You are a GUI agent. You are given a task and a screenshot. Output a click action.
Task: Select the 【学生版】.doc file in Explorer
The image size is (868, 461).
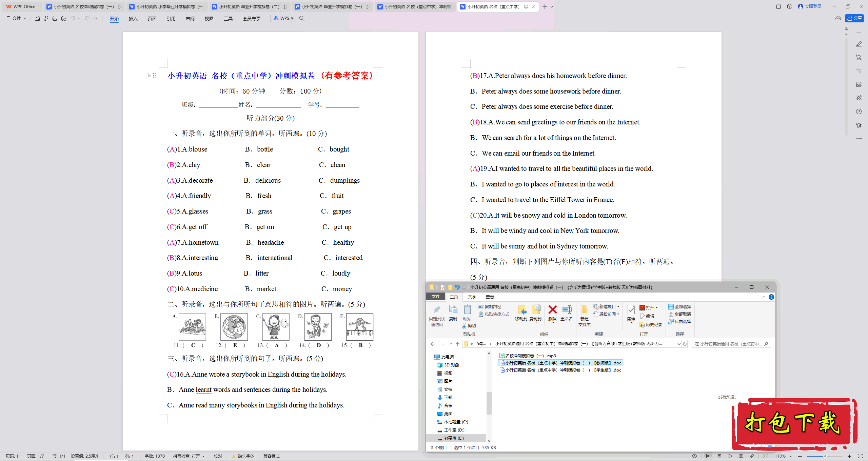coord(560,370)
